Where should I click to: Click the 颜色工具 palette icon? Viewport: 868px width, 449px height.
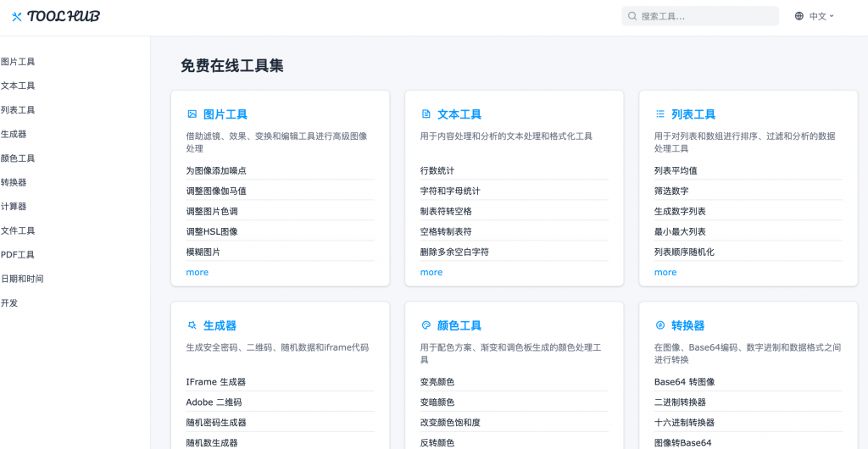[x=426, y=325]
